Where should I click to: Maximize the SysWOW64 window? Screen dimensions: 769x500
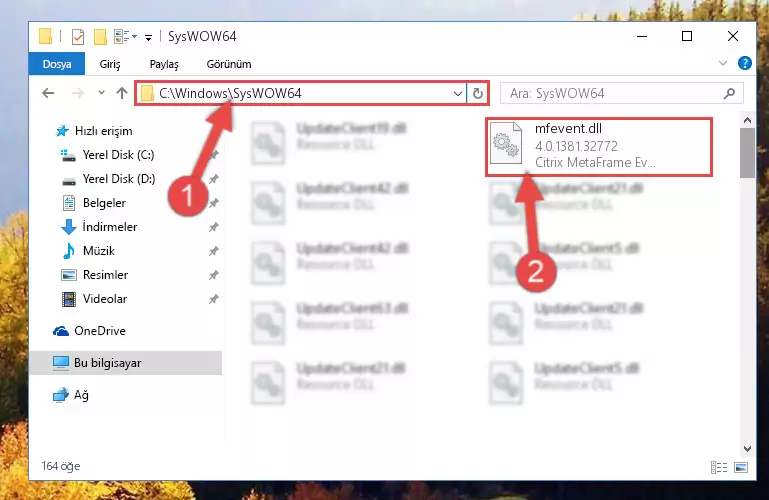[687, 36]
